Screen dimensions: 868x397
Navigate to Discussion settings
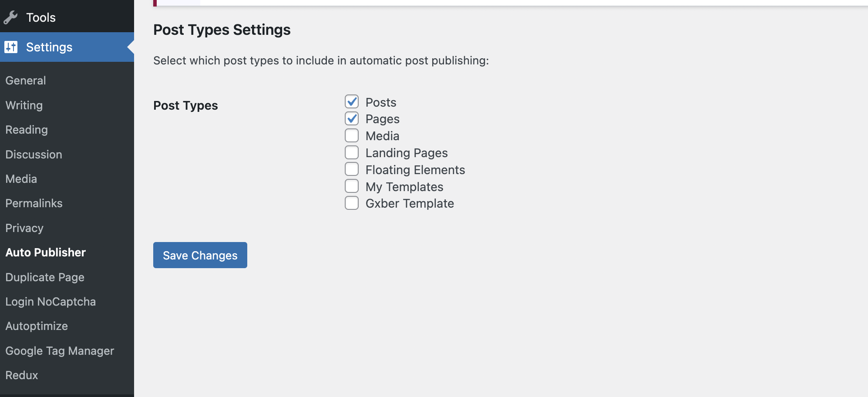tap(34, 155)
